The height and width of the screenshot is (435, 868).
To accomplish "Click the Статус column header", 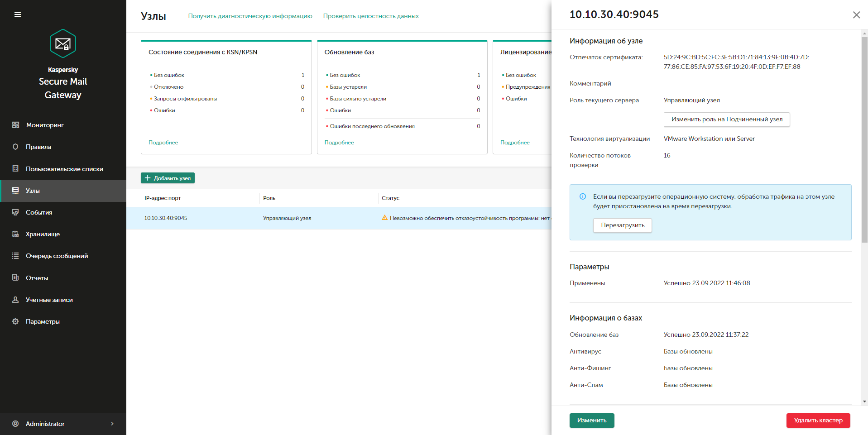I will (390, 198).
